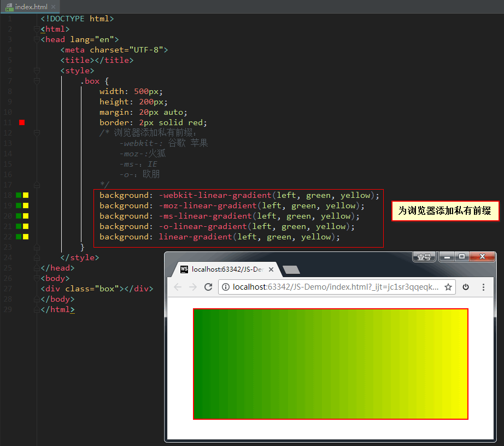The height and width of the screenshot is (446, 504).
Task: Bookmark the page with the star icon
Action: click(448, 287)
